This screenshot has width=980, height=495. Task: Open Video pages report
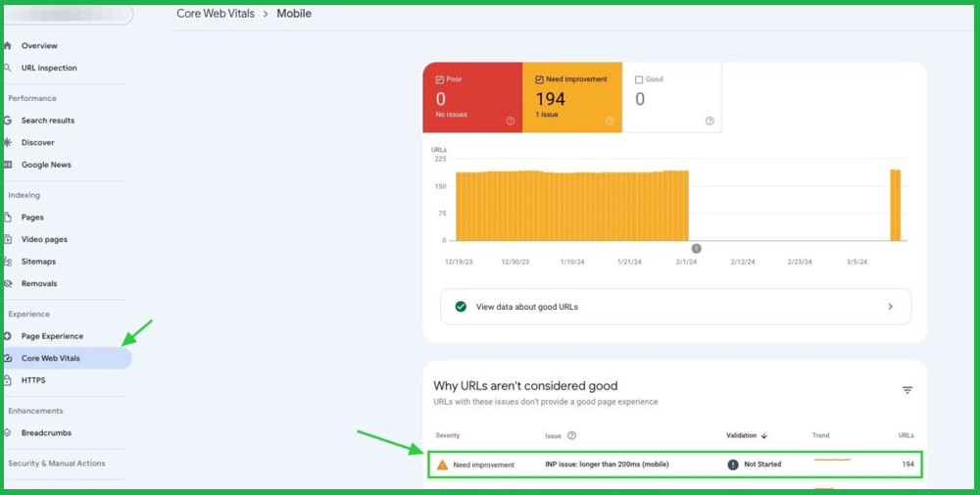pyautogui.click(x=44, y=239)
